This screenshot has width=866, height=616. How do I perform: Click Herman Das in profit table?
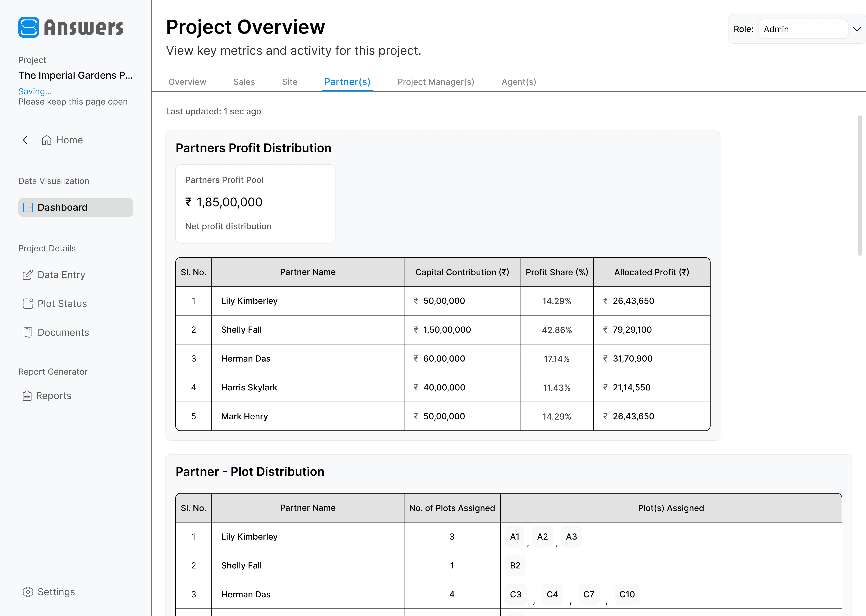(246, 358)
